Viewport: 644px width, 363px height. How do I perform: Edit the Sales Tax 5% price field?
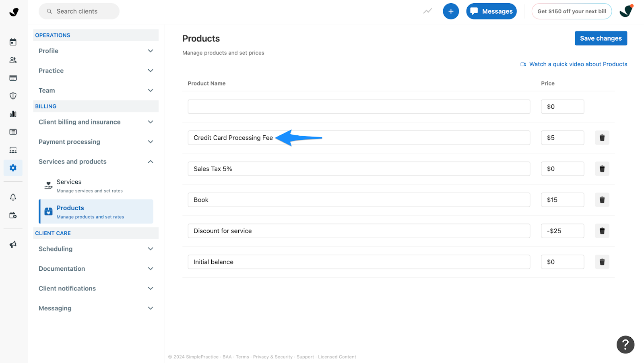562,169
